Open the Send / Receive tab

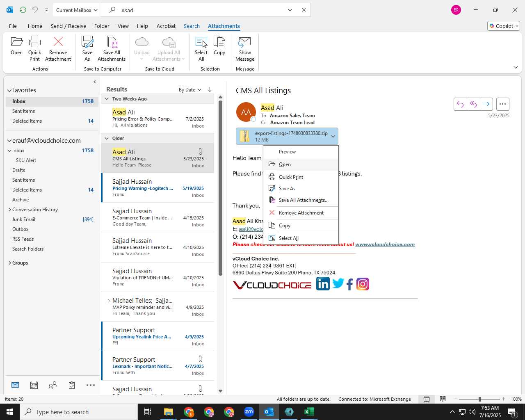pyautogui.click(x=68, y=26)
